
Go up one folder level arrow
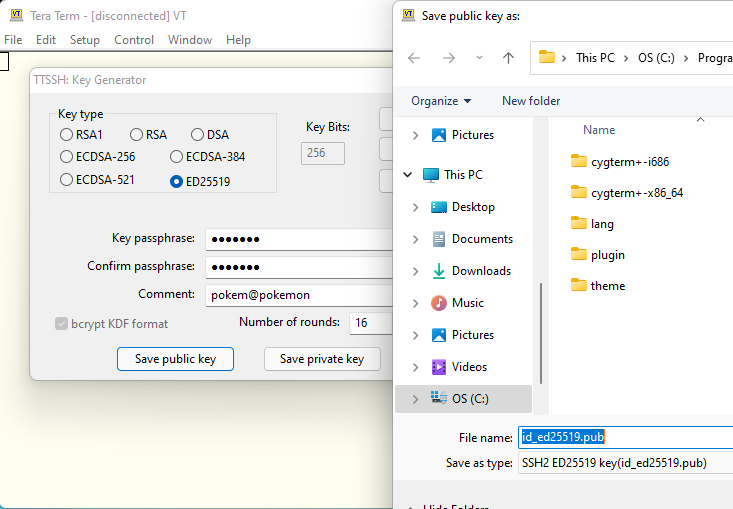point(508,58)
